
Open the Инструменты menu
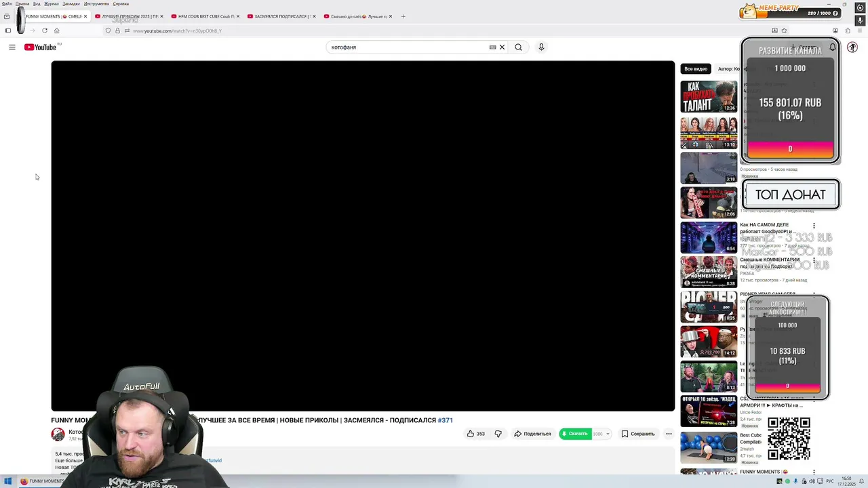point(96,4)
